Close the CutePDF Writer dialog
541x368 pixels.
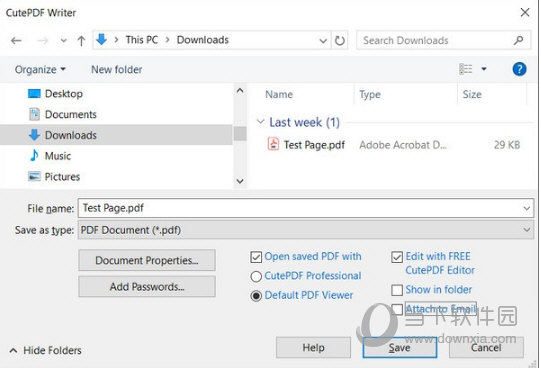coord(525,13)
